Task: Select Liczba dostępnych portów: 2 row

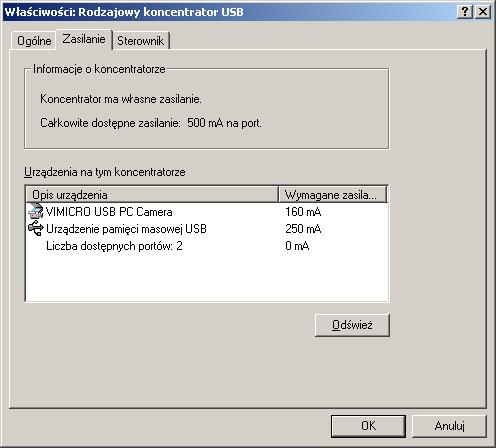Action: (x=207, y=246)
